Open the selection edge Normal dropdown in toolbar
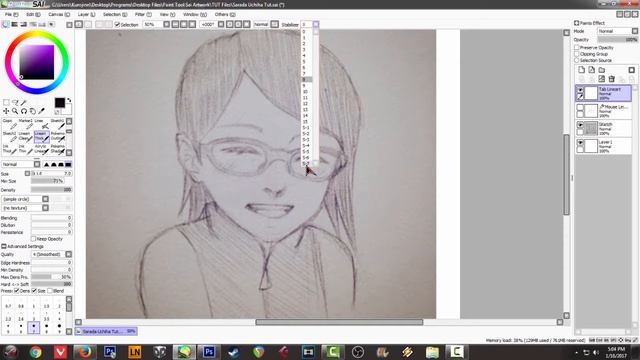 point(266,24)
